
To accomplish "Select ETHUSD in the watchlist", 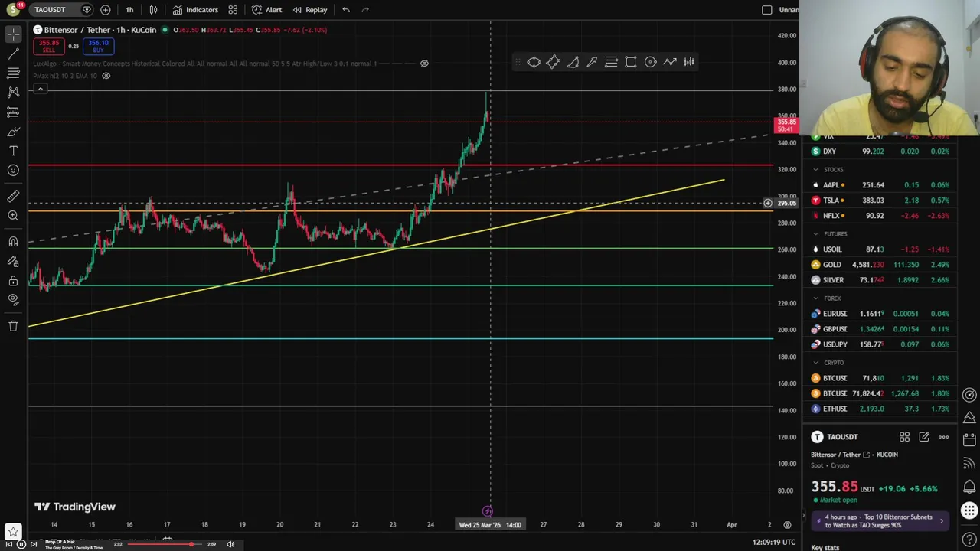I will (880, 409).
